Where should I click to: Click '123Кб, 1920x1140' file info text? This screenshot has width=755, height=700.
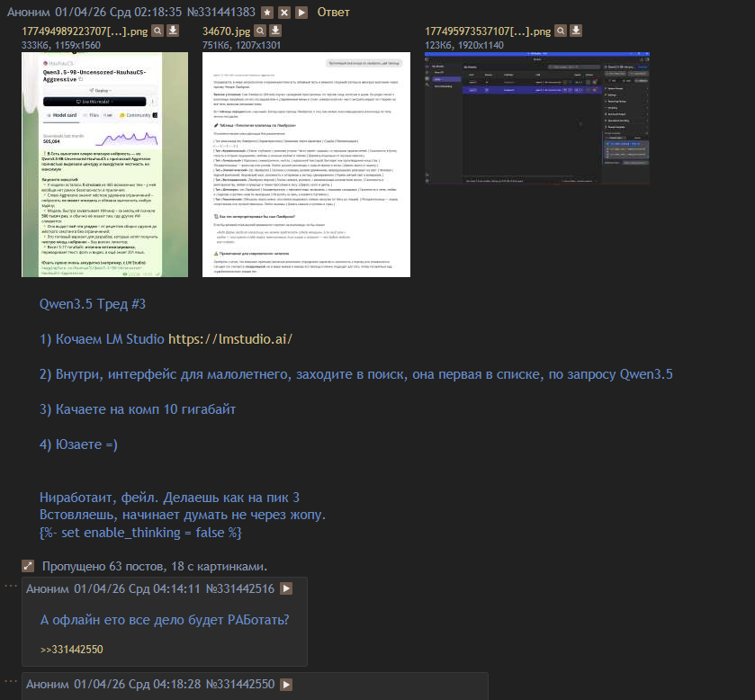pyautogui.click(x=464, y=45)
